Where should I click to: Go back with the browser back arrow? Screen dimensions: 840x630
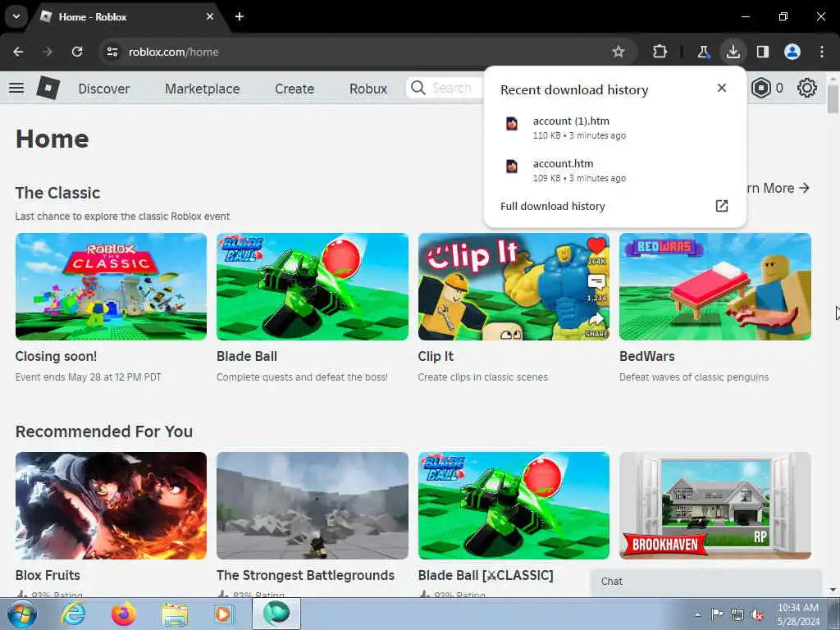(x=18, y=52)
